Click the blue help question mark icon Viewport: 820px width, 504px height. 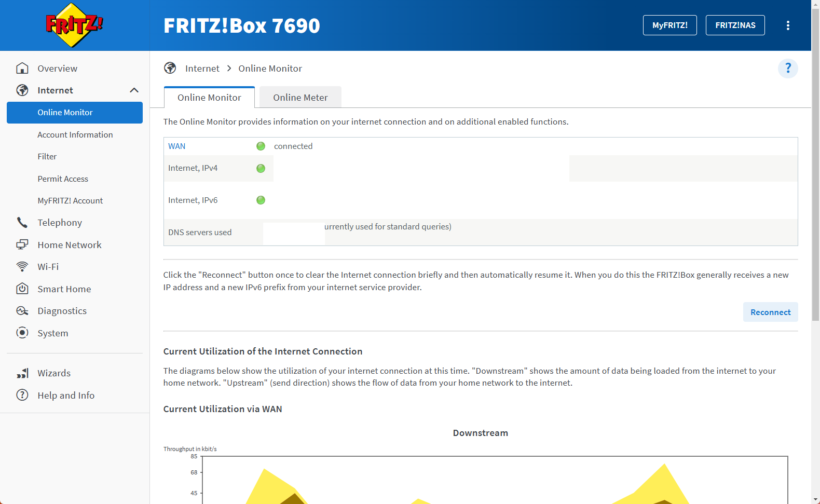(x=787, y=69)
